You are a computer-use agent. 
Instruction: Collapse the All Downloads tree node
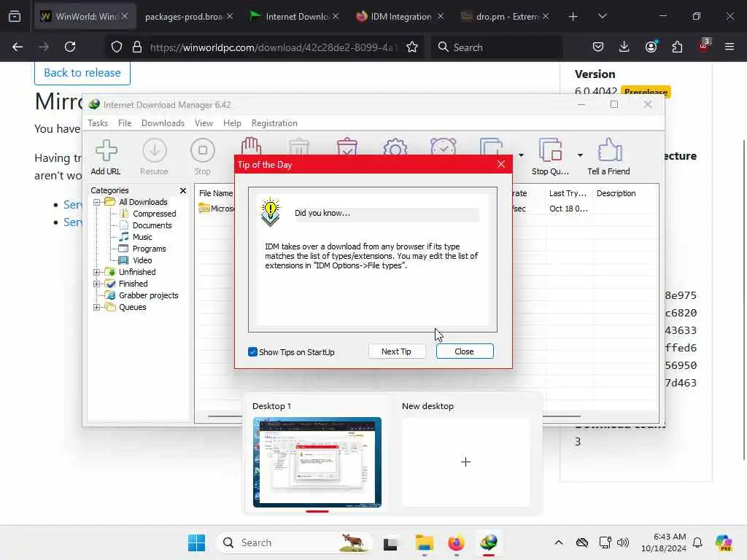click(x=97, y=202)
